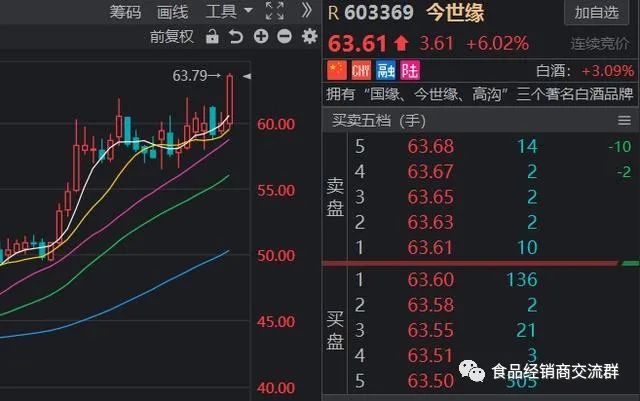Screen dimensions: 640x401
Task: Click the CNY currency badge
Action: click(x=361, y=70)
